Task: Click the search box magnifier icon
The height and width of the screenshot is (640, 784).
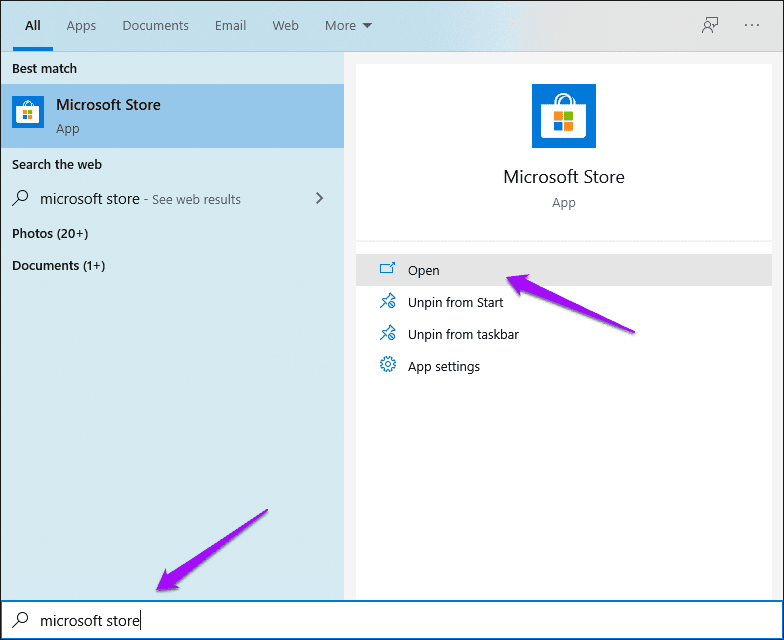Action: pos(20,620)
